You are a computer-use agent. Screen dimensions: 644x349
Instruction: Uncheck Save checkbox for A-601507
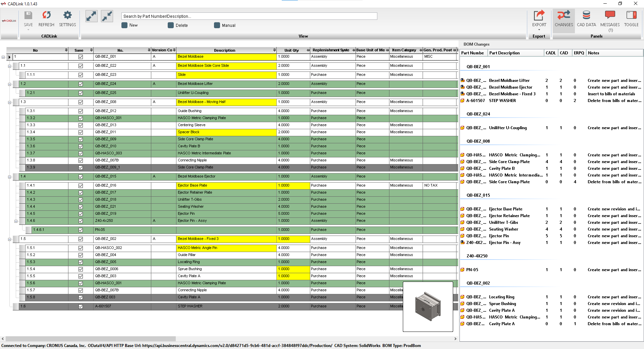pos(80,307)
